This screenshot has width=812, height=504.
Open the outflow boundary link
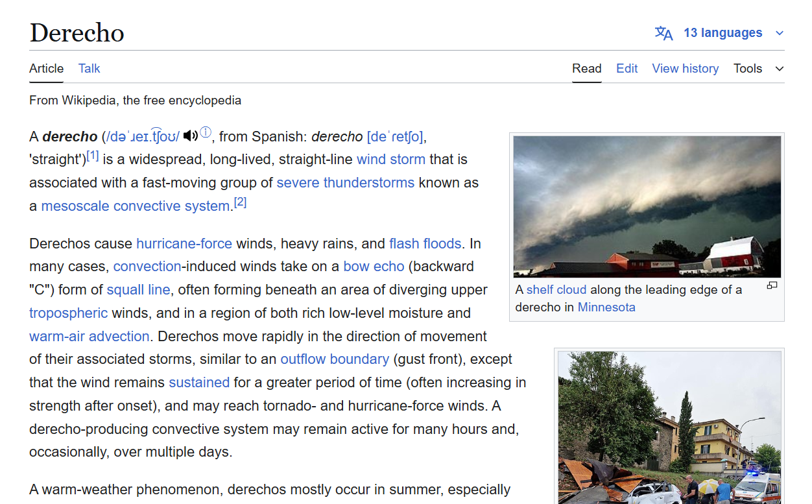[x=335, y=359]
